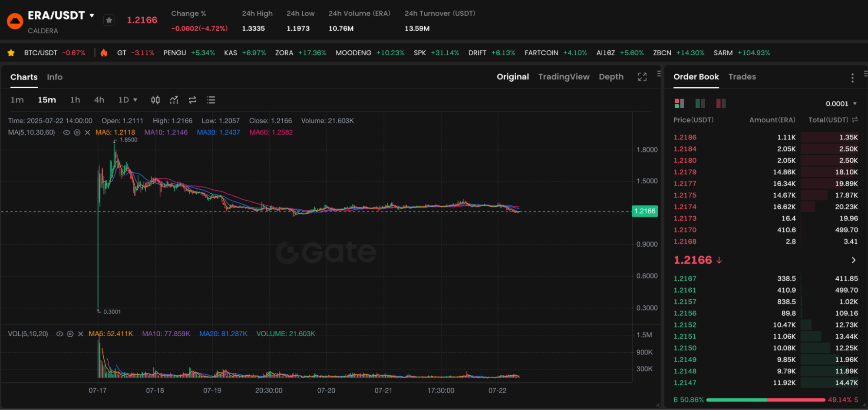Open BTC/USDT from the ticker bar
Image resolution: width=868 pixels, height=410 pixels.
(x=55, y=53)
